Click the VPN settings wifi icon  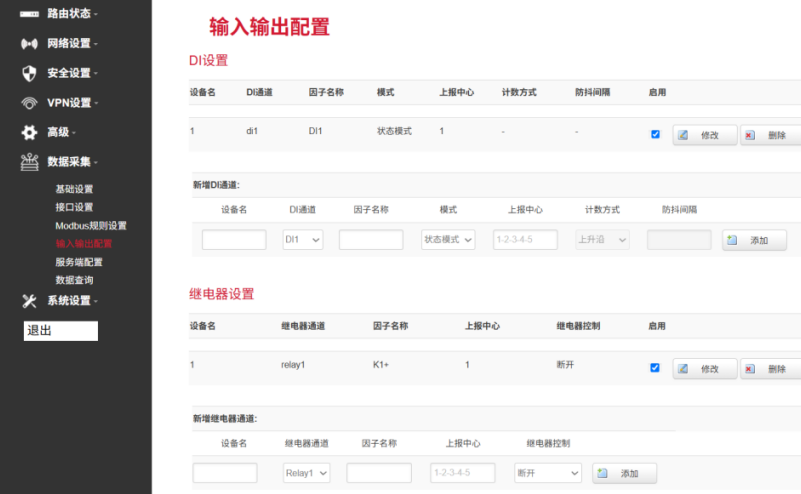29,103
